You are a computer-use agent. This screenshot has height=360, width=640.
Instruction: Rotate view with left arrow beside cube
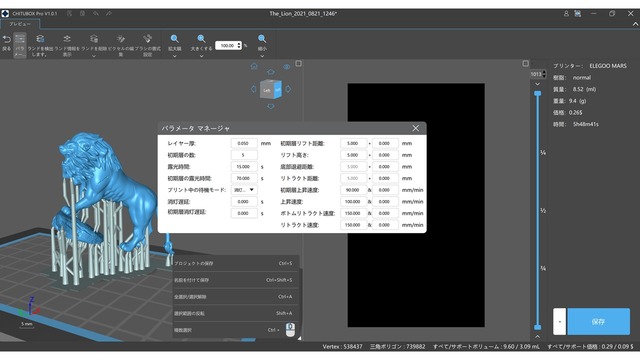pyautogui.click(x=253, y=89)
